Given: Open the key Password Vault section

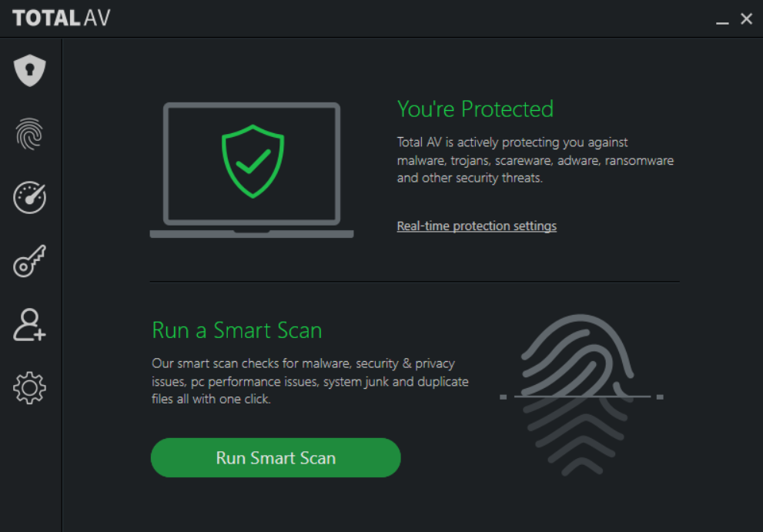Looking at the screenshot, I should pyautogui.click(x=29, y=261).
